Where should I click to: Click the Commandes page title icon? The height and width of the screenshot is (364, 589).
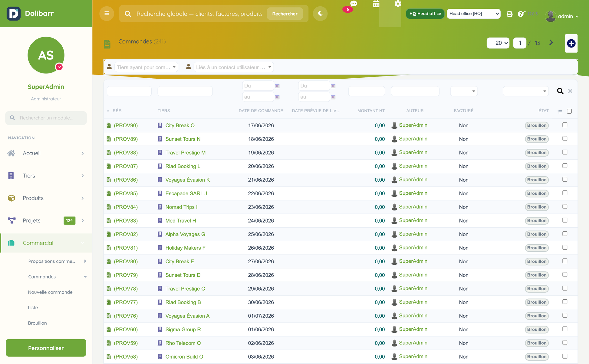pyautogui.click(x=107, y=44)
